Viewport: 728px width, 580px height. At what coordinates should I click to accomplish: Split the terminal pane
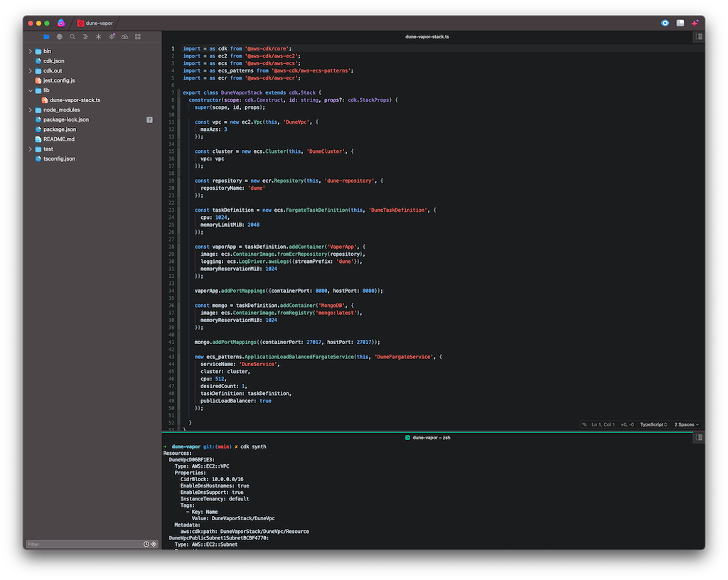pyautogui.click(x=699, y=438)
